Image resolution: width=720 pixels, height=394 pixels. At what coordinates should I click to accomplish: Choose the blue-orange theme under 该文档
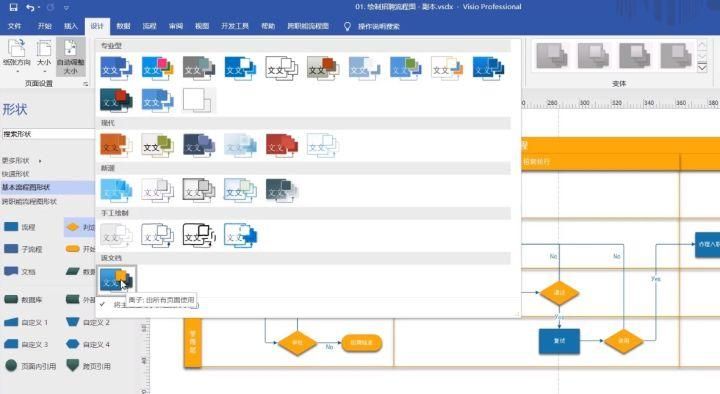click(116, 280)
